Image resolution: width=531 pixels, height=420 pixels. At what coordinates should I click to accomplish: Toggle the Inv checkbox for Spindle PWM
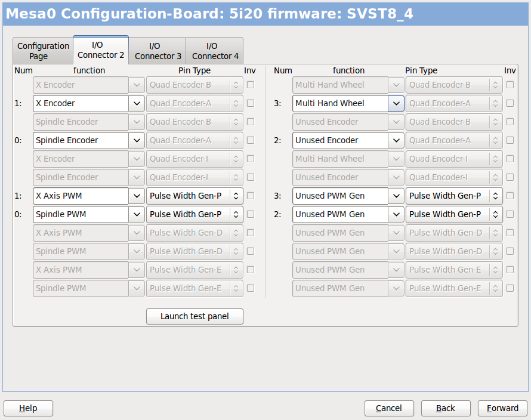251,214
